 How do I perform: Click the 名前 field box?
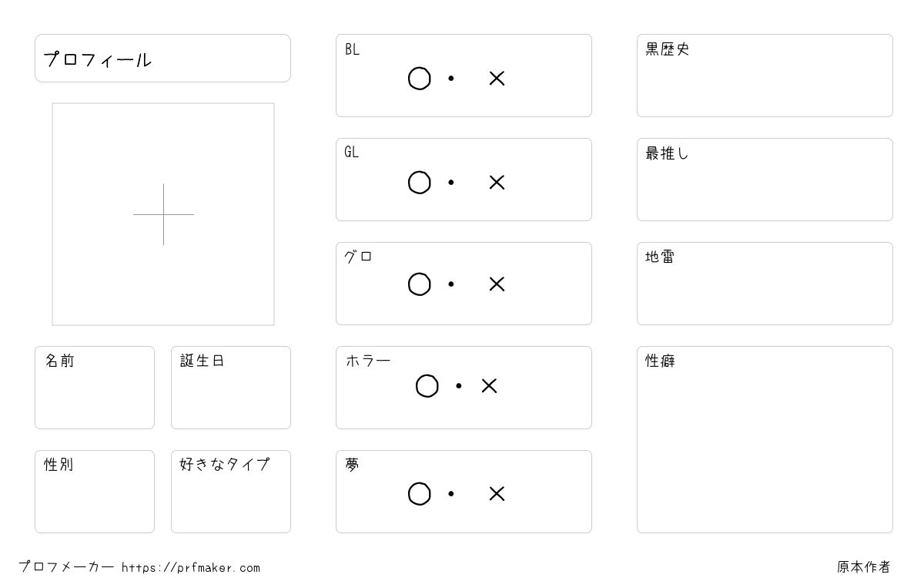click(x=95, y=388)
